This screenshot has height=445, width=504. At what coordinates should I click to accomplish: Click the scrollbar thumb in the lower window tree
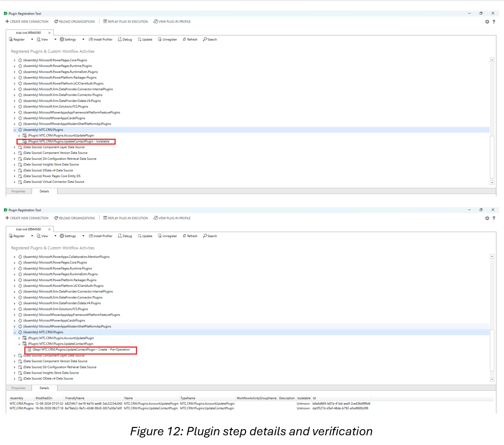[492, 350]
